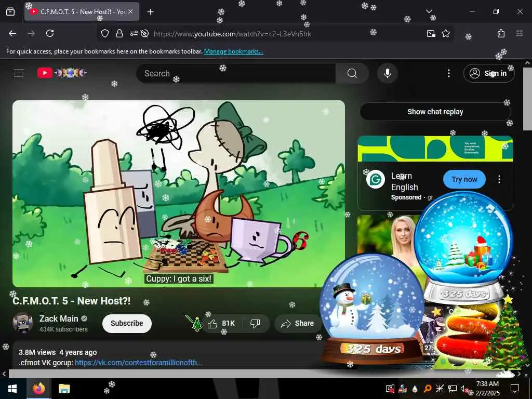Open the YouTube guide hamburger menu
This screenshot has height=399, width=532.
pos(19,73)
